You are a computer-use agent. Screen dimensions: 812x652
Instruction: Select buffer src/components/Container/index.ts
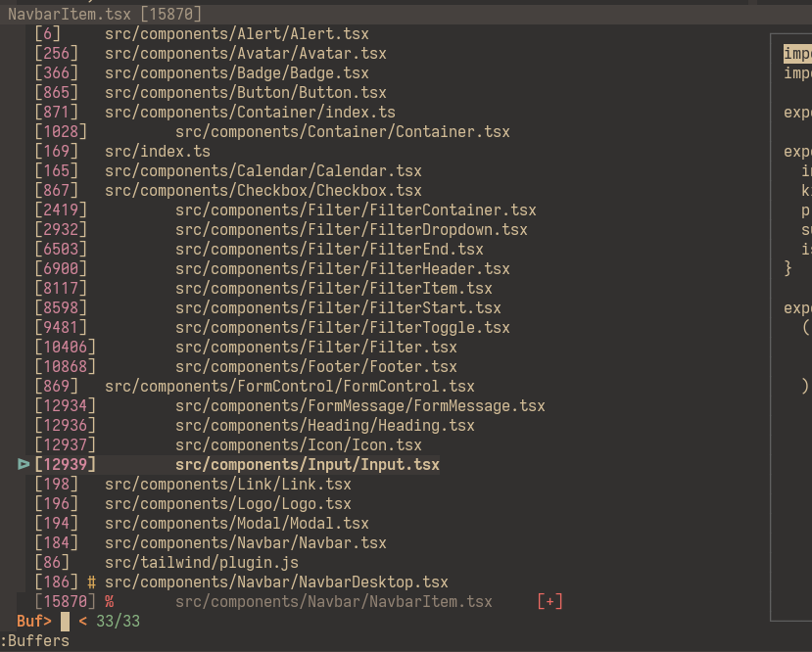250,113
